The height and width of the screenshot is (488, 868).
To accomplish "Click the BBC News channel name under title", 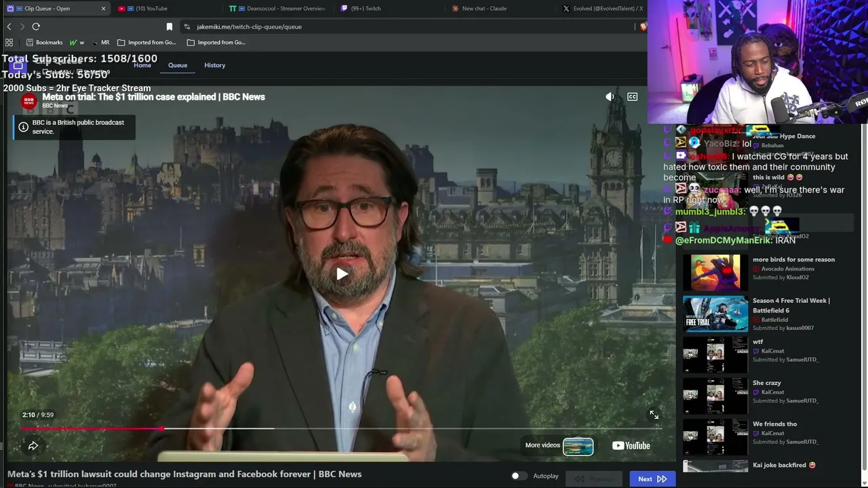I will tap(55, 106).
